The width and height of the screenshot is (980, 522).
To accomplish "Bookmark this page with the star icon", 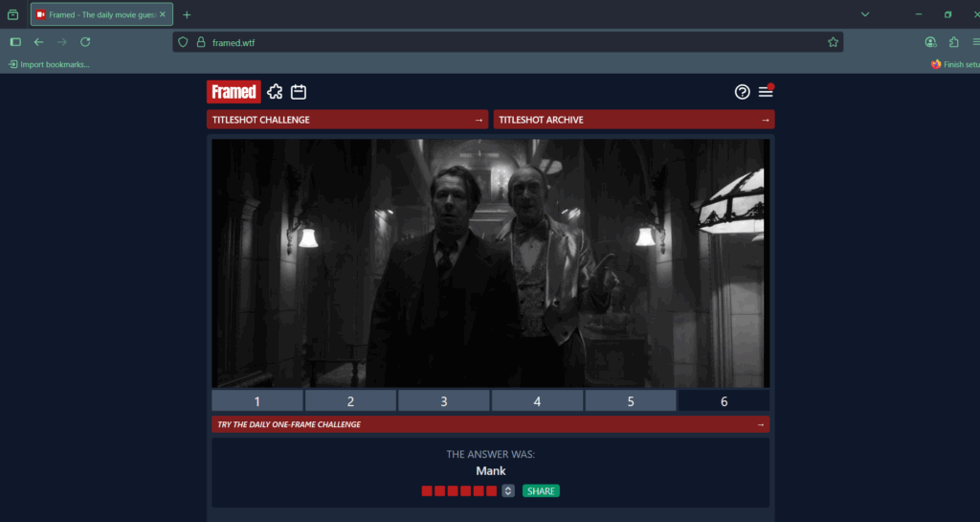I will (x=833, y=42).
